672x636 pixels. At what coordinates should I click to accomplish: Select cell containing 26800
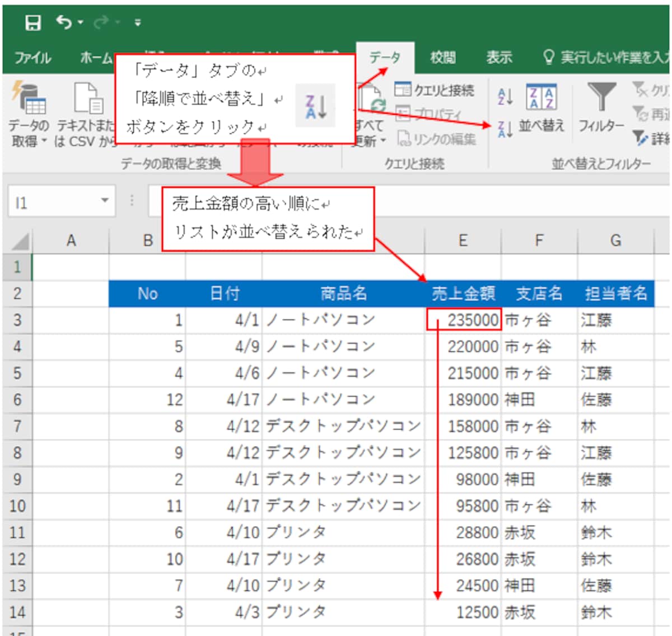463,559
